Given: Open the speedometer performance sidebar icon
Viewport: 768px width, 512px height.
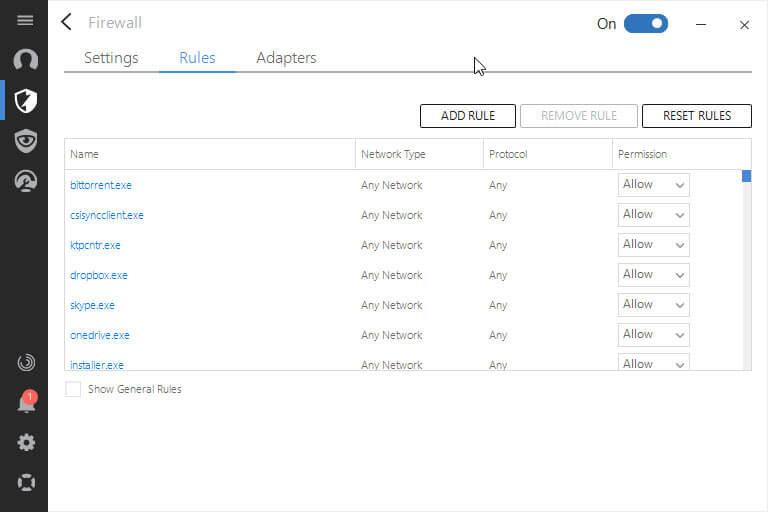Looking at the screenshot, I should point(25,181).
